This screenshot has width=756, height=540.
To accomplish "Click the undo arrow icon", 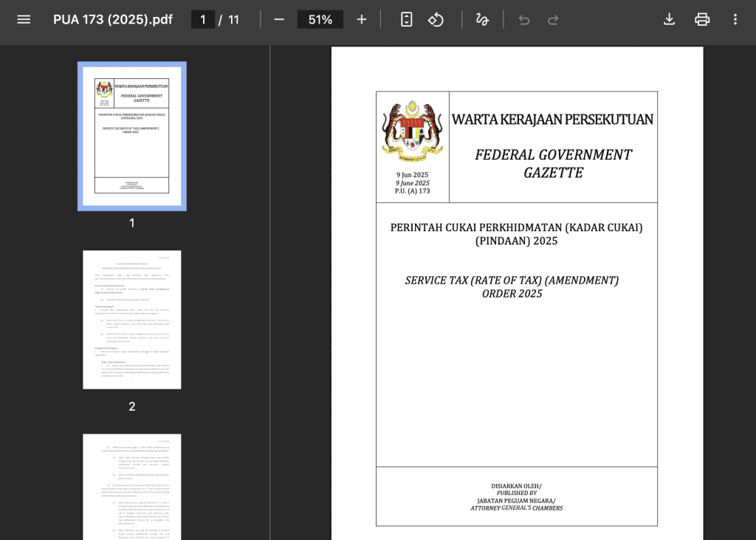I will 524,19.
